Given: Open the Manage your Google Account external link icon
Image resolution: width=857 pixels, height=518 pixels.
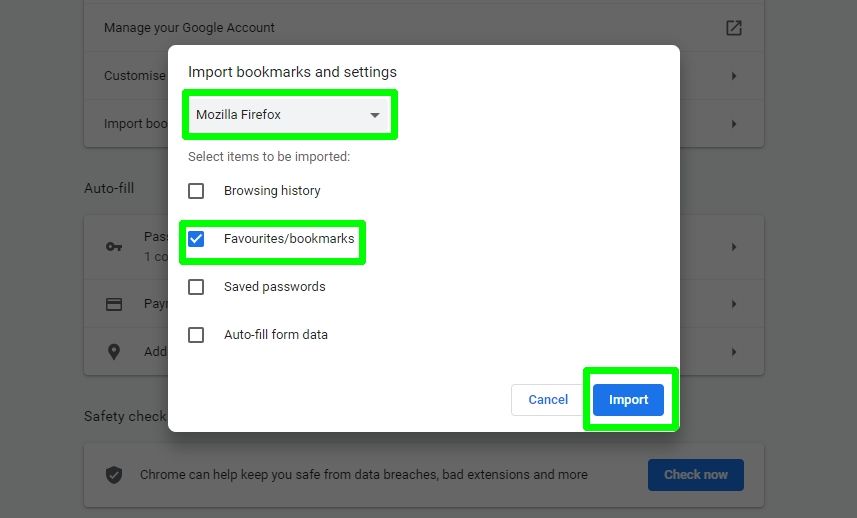Looking at the screenshot, I should [733, 28].
